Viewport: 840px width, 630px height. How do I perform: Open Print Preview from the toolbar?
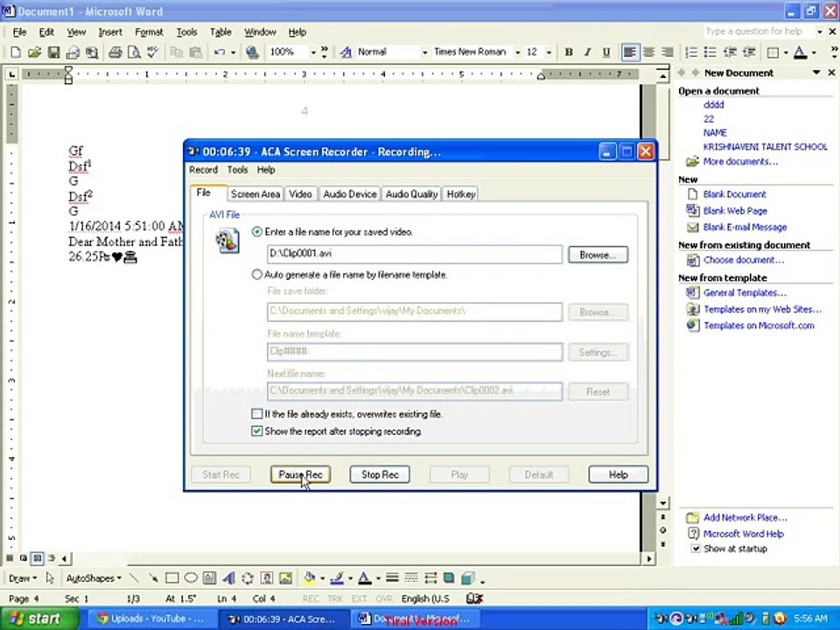point(134,52)
